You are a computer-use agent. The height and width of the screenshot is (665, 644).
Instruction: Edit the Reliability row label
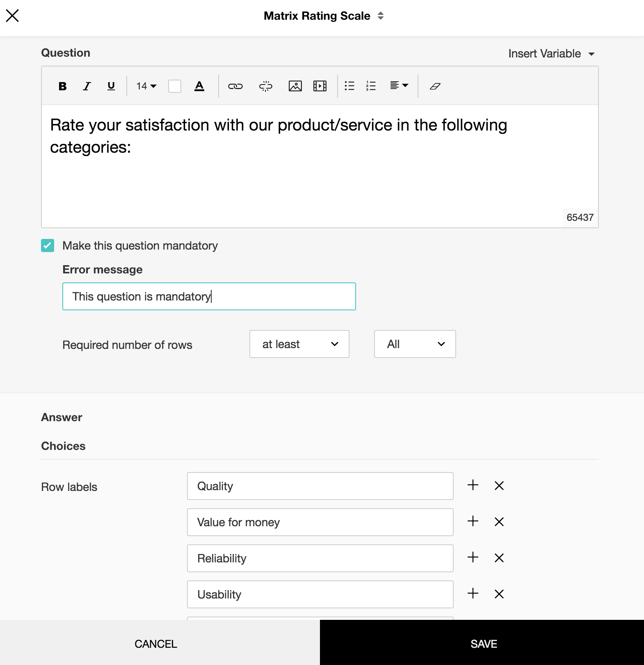320,558
